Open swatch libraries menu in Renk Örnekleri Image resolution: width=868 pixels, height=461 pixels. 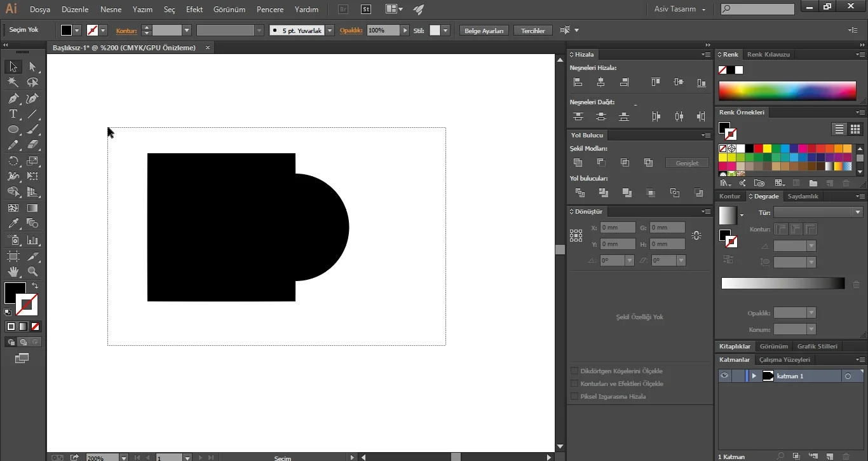pyautogui.click(x=725, y=183)
